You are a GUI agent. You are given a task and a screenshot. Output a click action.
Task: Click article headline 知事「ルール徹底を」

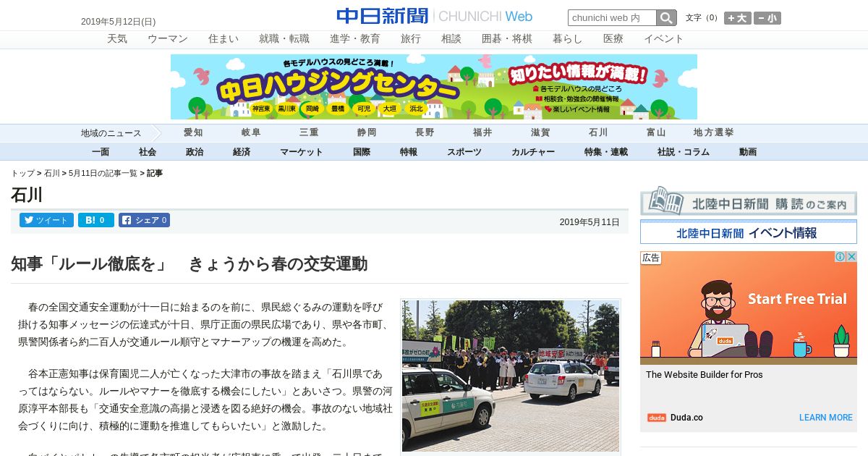[189, 263]
